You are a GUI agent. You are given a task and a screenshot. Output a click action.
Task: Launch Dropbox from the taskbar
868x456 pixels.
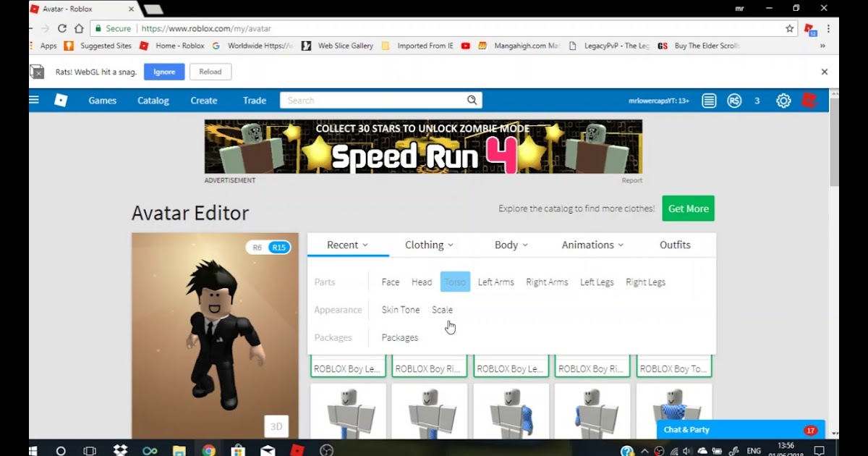click(x=120, y=450)
